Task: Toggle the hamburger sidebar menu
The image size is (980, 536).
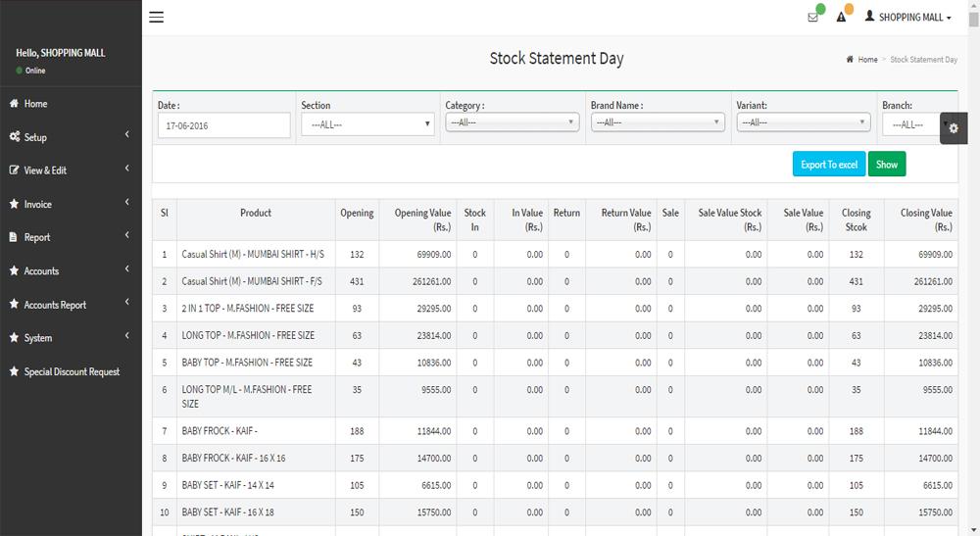Action: pos(156,17)
